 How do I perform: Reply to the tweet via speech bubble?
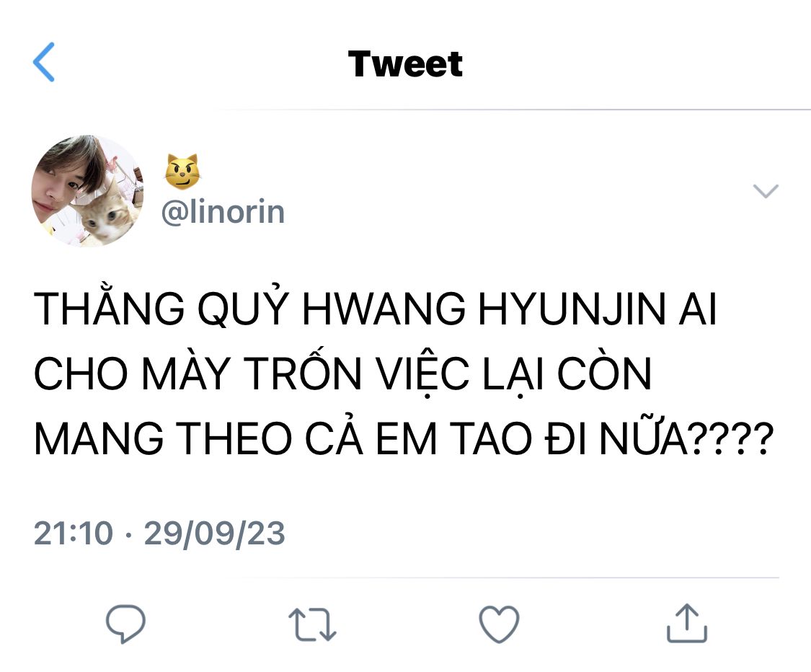tap(125, 624)
